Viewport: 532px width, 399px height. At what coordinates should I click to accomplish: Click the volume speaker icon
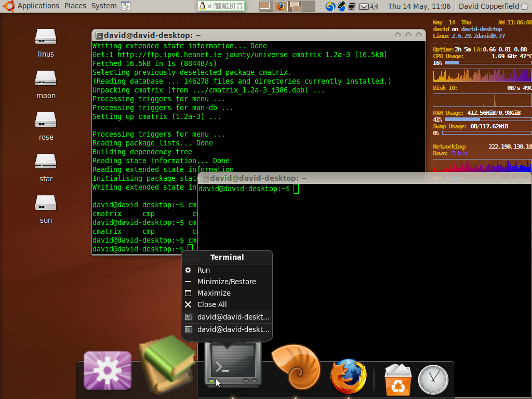coord(374,6)
